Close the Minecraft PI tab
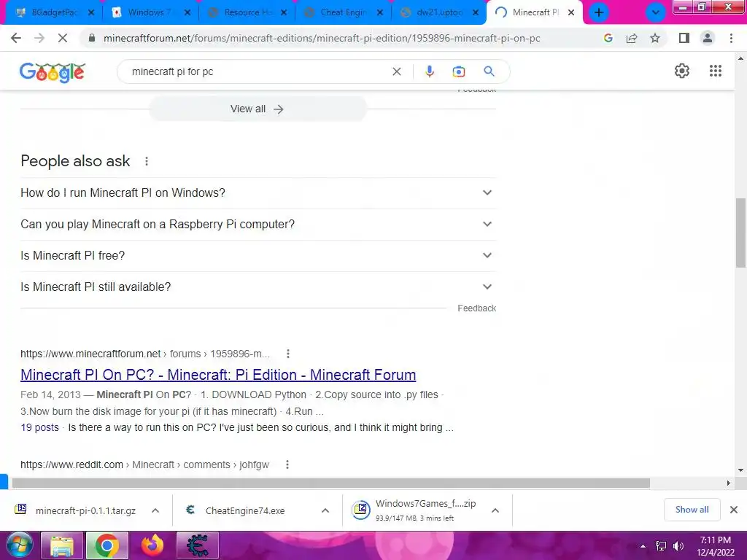 click(570, 12)
